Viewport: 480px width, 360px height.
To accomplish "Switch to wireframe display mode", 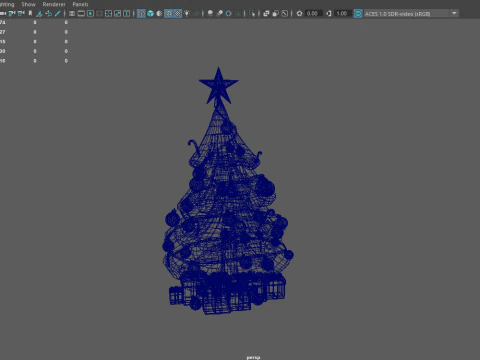I will click(x=141, y=13).
